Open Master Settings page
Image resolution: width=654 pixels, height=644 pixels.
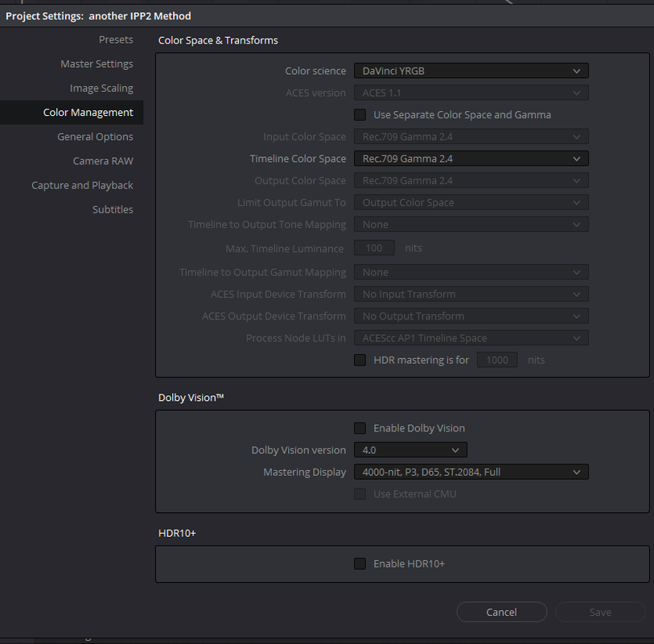[97, 64]
